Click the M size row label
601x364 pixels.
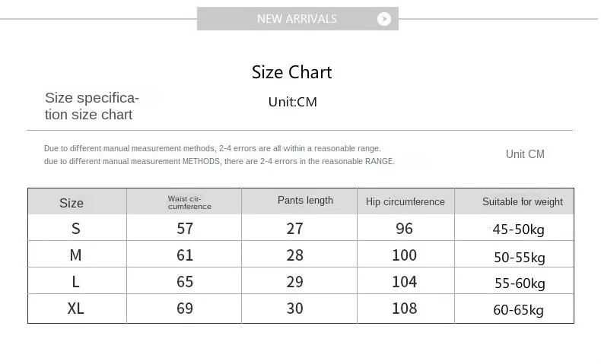[75, 255]
